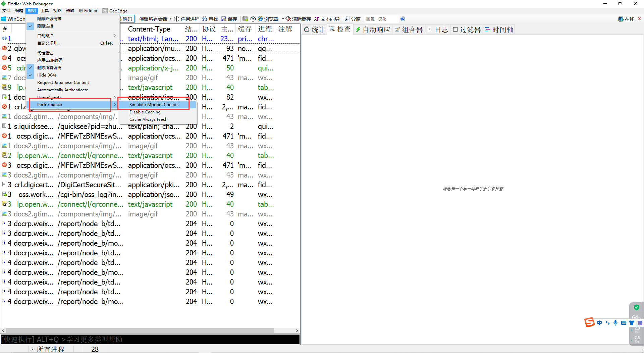Click the blue help icon in toolbar
Viewport: 644px width, 353px height.
pos(403,19)
